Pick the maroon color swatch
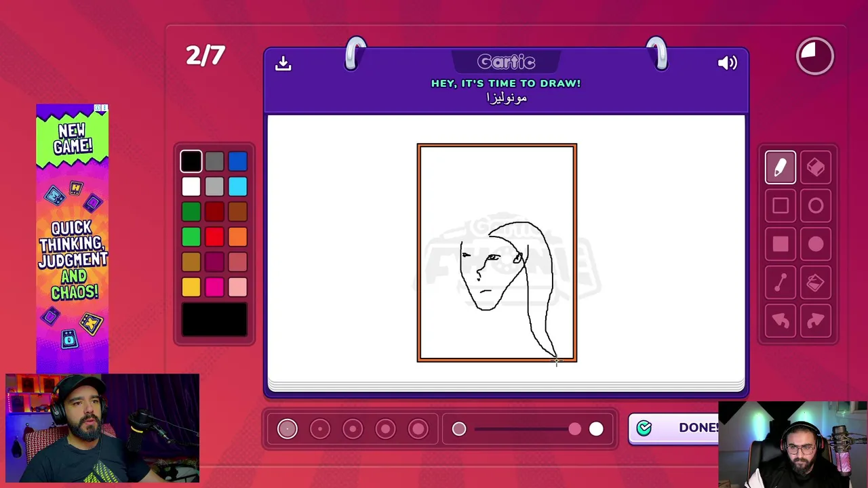This screenshot has height=488, width=868. pyautogui.click(x=214, y=262)
